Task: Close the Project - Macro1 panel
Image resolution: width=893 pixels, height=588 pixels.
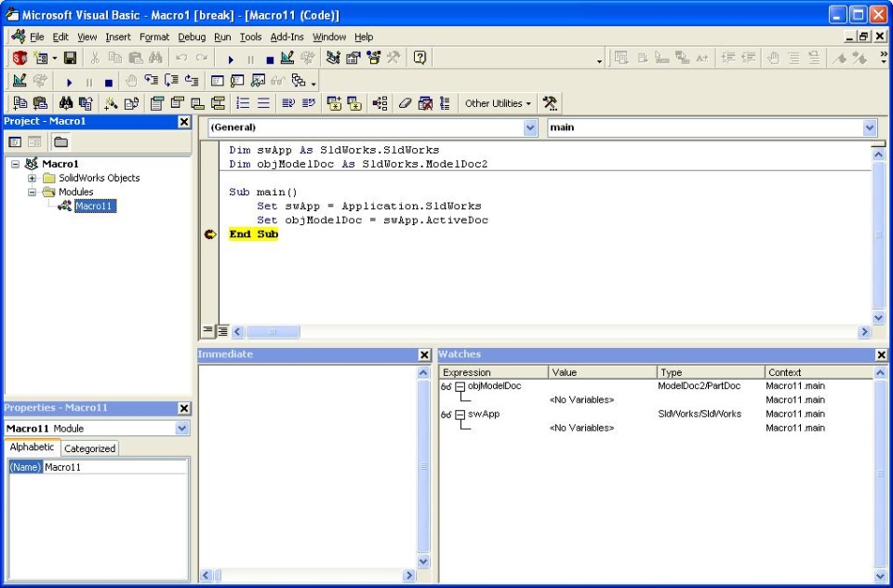Action: pyautogui.click(x=184, y=122)
